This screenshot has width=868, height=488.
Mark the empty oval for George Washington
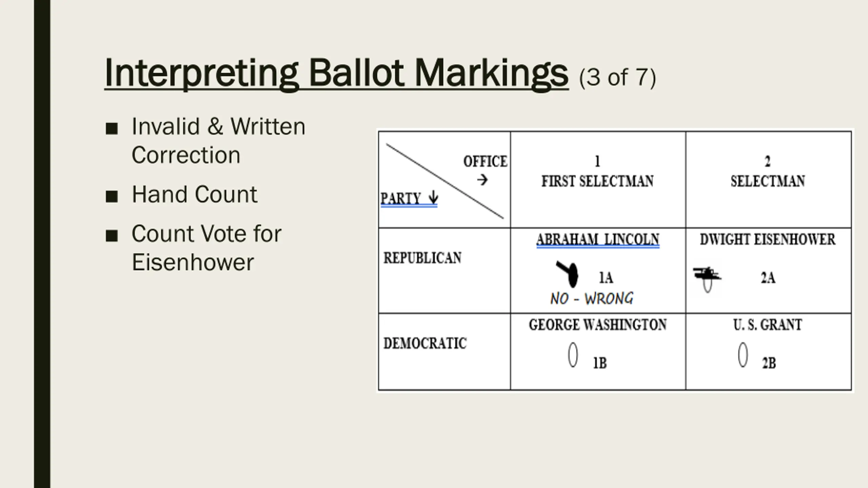tap(573, 355)
